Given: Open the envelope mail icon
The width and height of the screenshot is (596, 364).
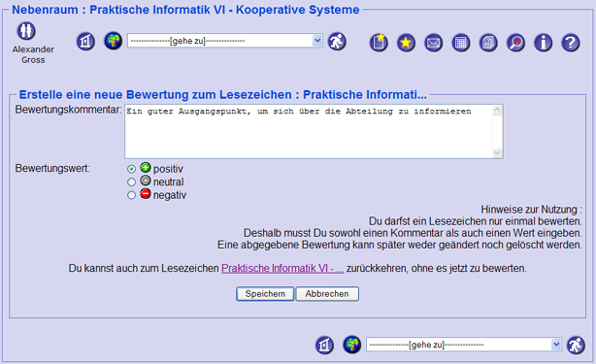Looking at the screenshot, I should pos(433,43).
